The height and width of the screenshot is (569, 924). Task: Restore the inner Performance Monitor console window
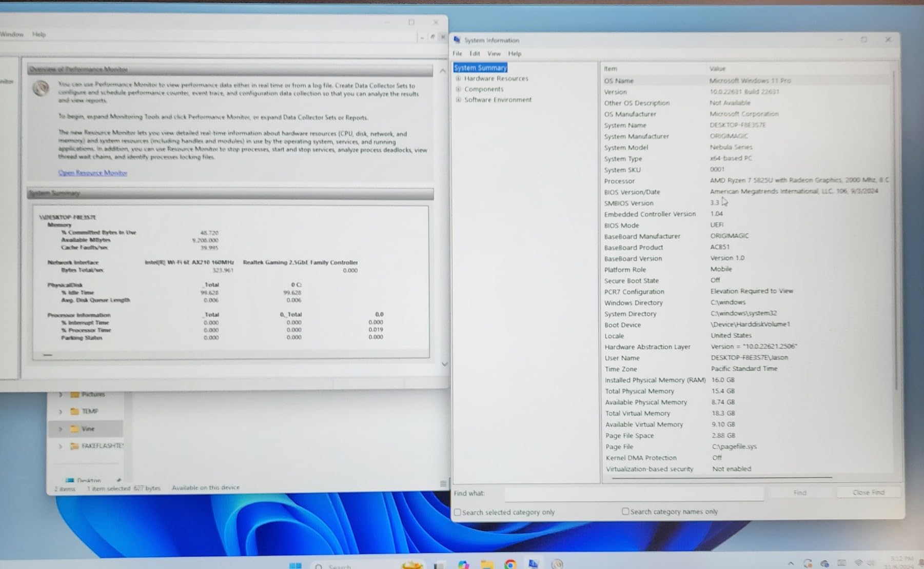click(x=432, y=36)
